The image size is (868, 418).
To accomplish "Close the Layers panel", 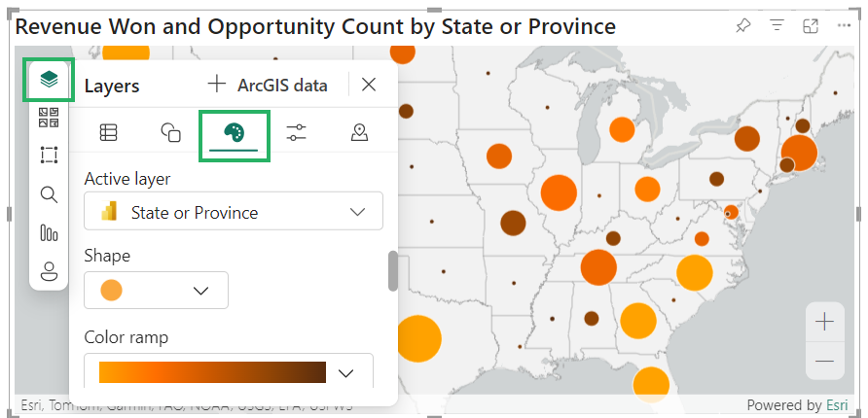I will click(x=369, y=85).
